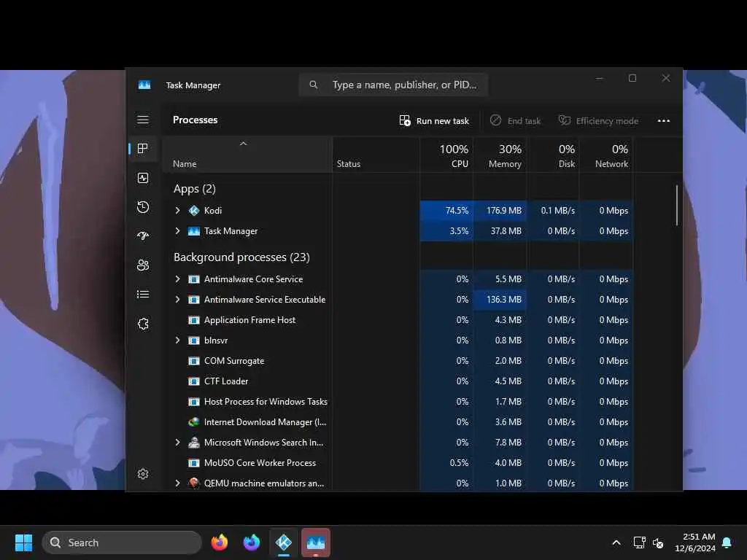
Task: Select the Application Frame Host row
Action: (x=398, y=320)
